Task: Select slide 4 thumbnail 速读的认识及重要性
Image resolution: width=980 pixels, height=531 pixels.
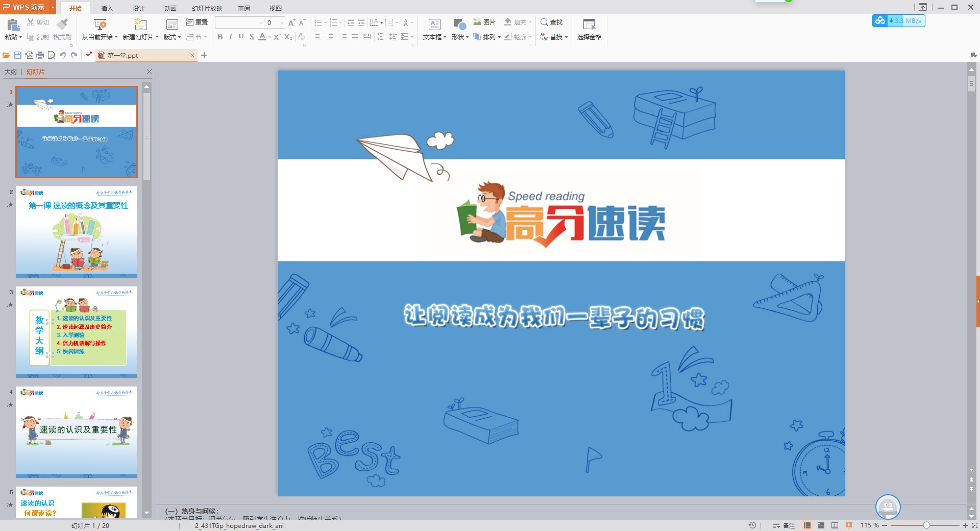Action: coord(77,432)
